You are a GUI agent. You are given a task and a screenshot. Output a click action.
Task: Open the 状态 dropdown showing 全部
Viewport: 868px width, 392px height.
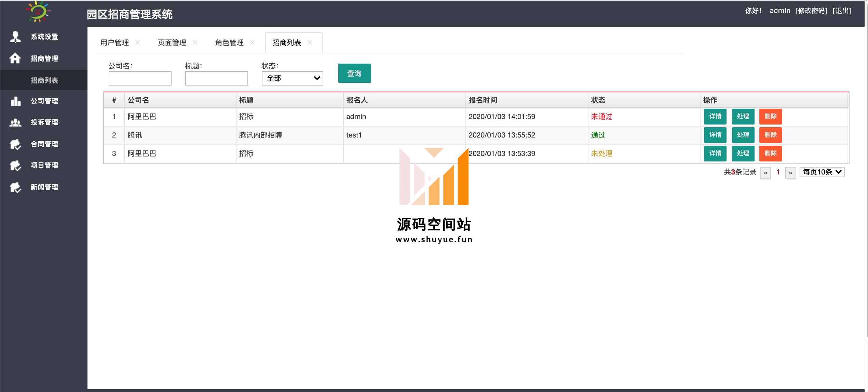(x=292, y=78)
